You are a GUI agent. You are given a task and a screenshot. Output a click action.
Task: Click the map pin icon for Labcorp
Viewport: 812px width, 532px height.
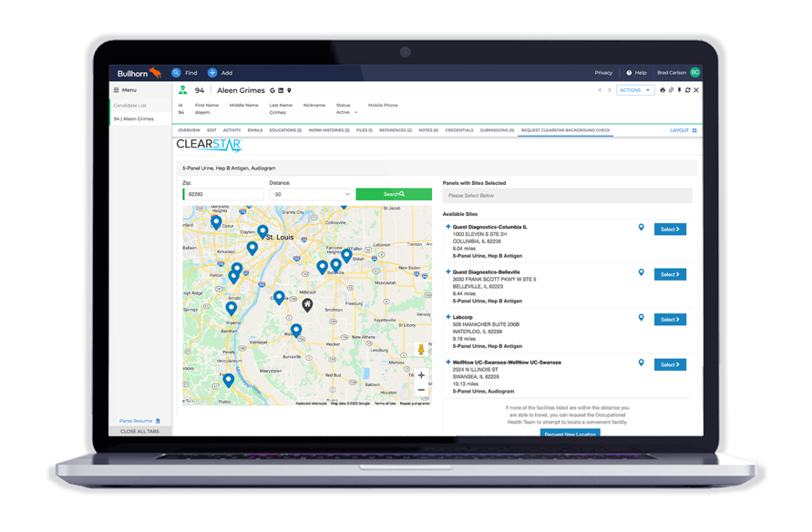tap(641, 318)
